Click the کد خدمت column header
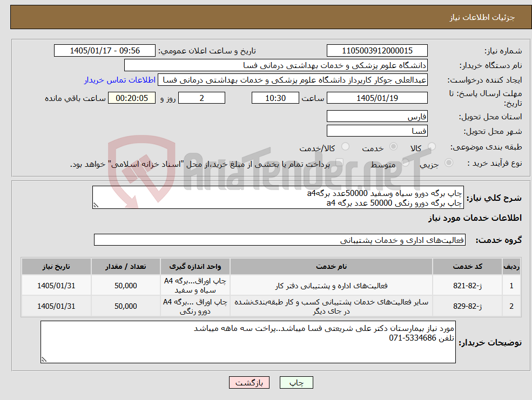532x400 pixels. (x=467, y=267)
